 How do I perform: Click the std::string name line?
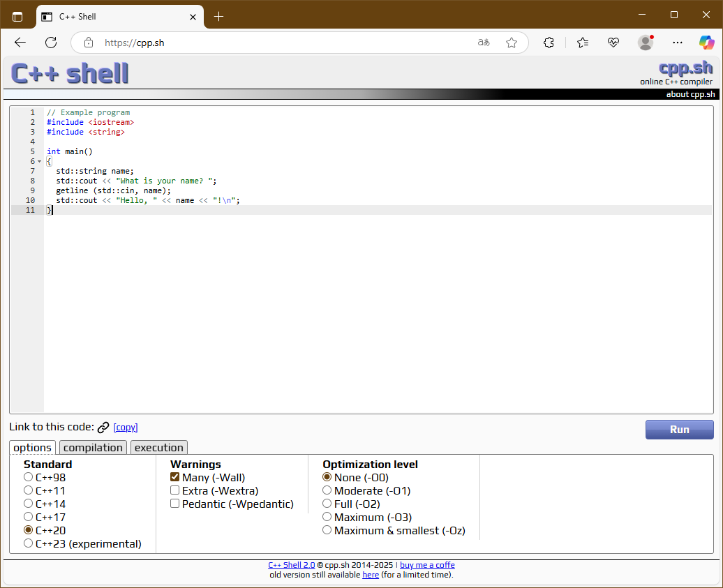pyautogui.click(x=94, y=171)
